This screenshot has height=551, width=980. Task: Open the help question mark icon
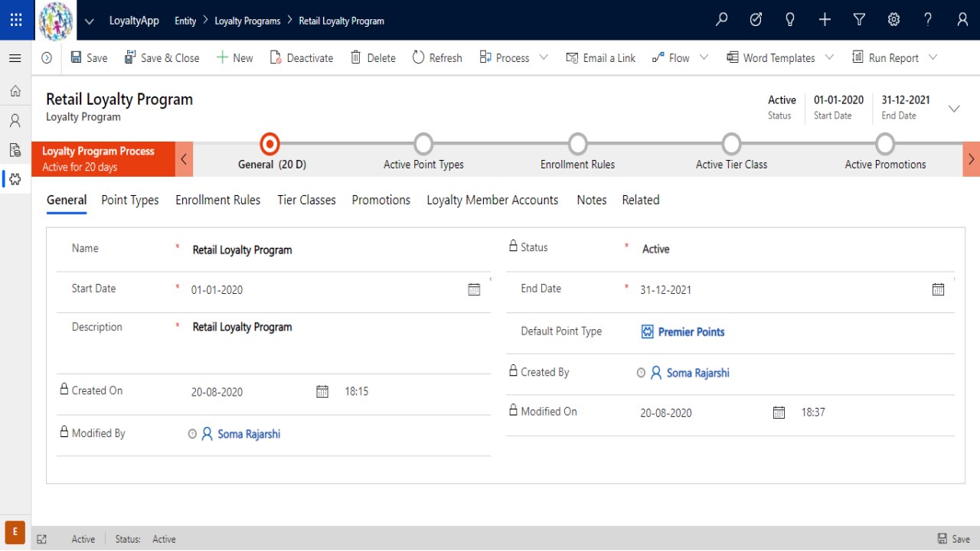[x=928, y=20]
